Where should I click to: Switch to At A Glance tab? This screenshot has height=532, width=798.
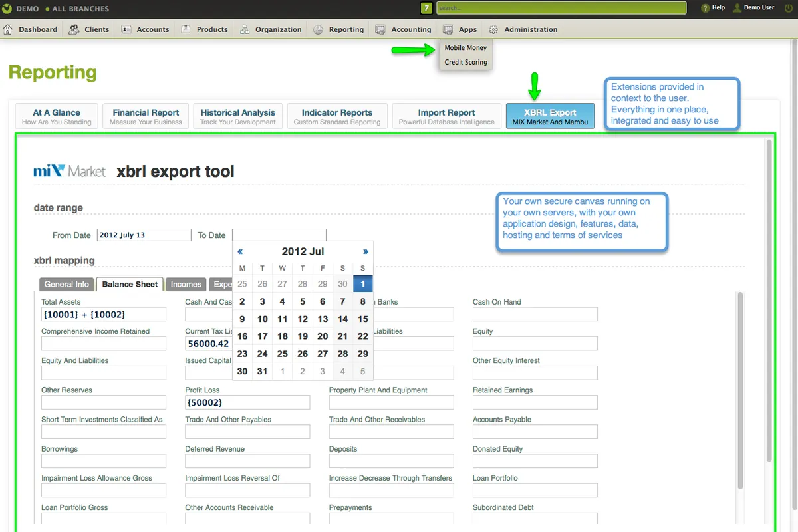click(57, 116)
